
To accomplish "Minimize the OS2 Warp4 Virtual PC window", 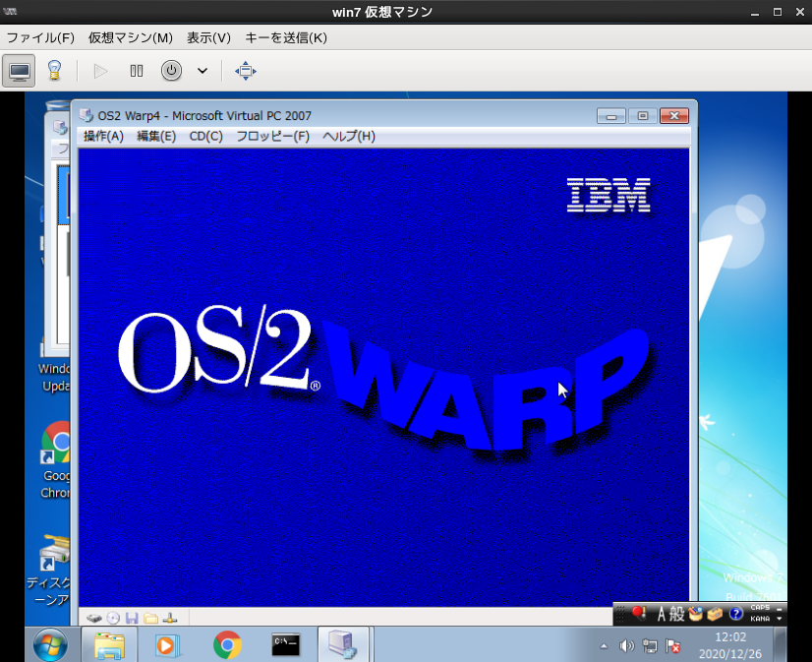I will pos(611,115).
